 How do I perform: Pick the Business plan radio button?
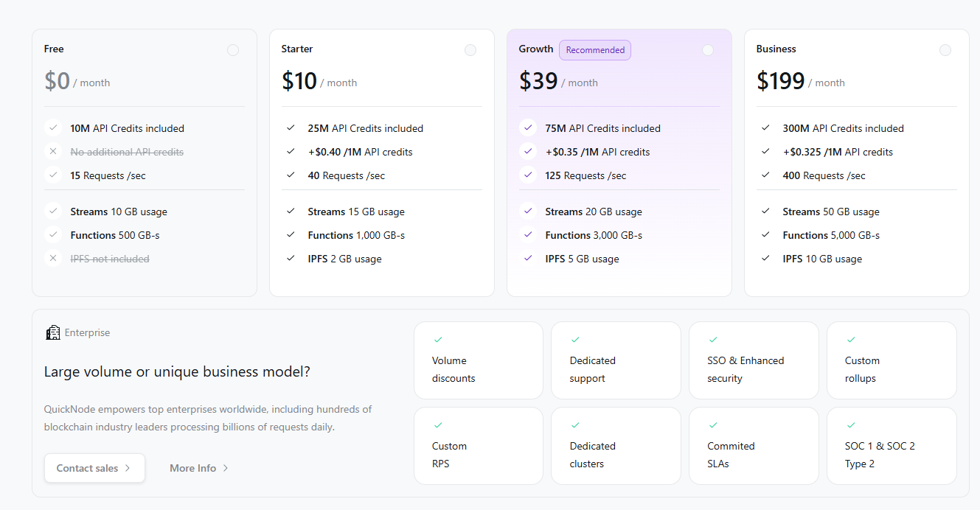pyautogui.click(x=945, y=50)
